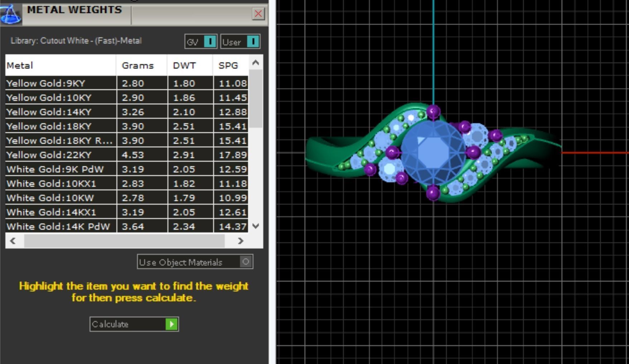This screenshot has width=629, height=364.
Task: Click the Metal column header
Action: point(61,65)
